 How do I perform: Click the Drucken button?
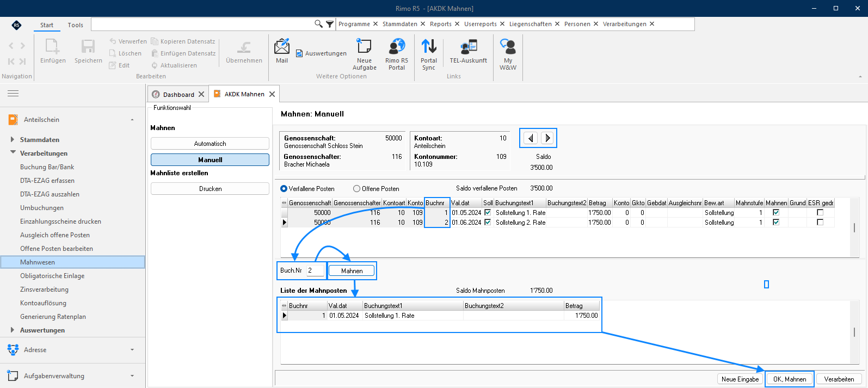[x=210, y=189]
